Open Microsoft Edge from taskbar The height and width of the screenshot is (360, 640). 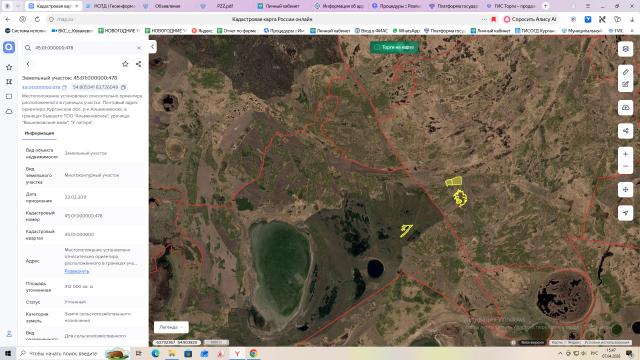coord(156,353)
